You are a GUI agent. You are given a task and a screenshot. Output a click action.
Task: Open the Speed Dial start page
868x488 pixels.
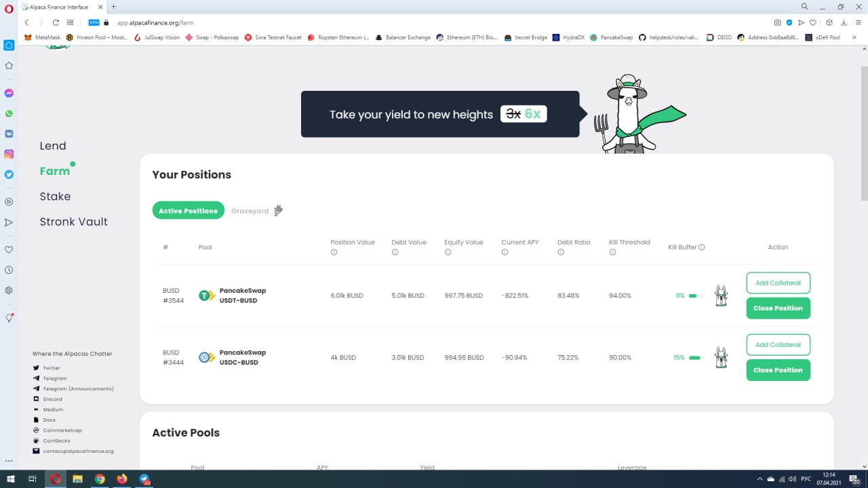click(70, 22)
